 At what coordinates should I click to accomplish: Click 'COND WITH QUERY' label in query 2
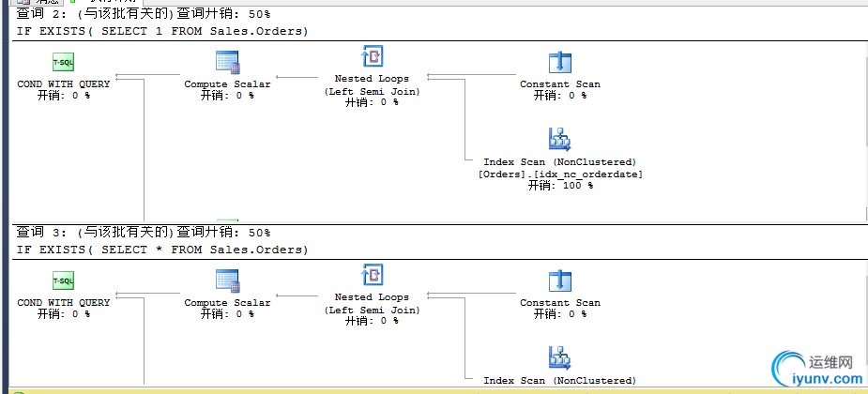coord(64,84)
